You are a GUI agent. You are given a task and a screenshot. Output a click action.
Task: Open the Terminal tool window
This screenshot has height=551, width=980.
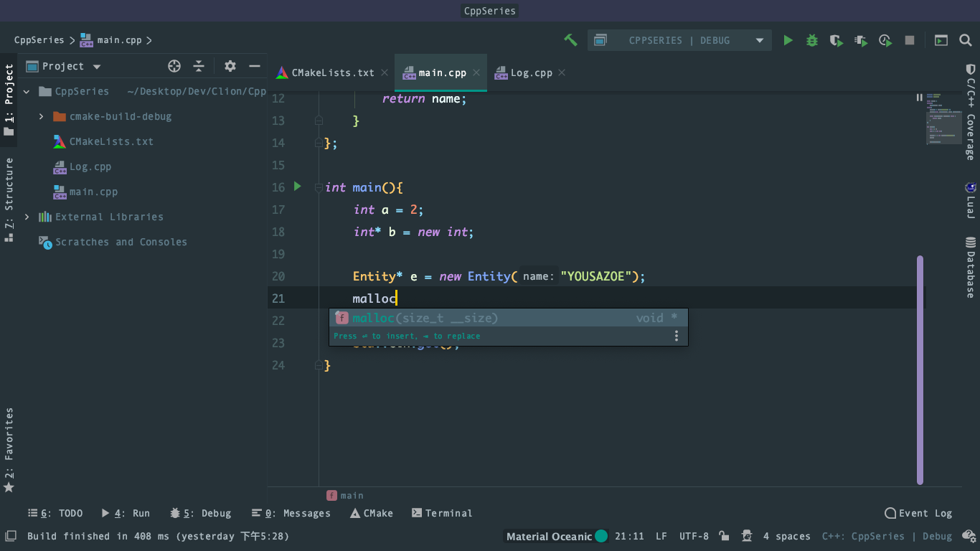tap(442, 513)
